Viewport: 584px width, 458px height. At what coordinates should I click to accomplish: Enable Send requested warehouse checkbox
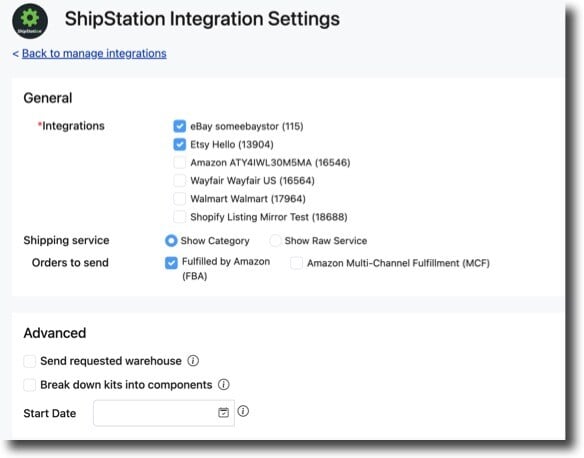coord(29,361)
